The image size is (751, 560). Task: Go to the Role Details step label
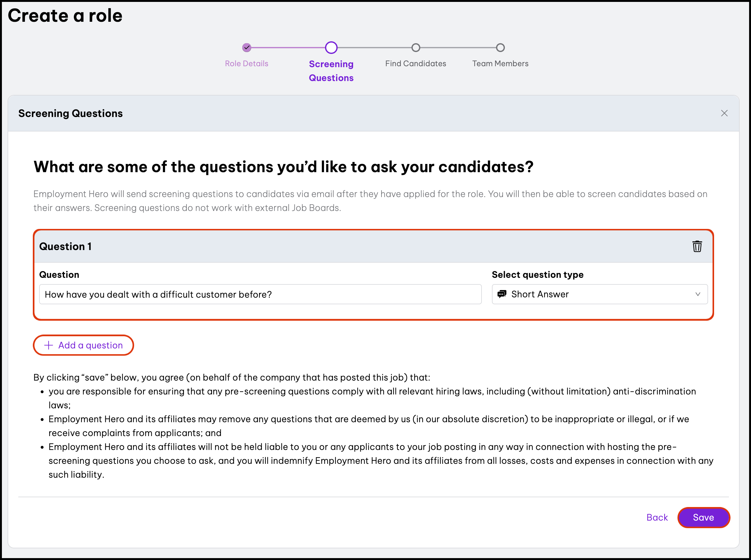247,63
